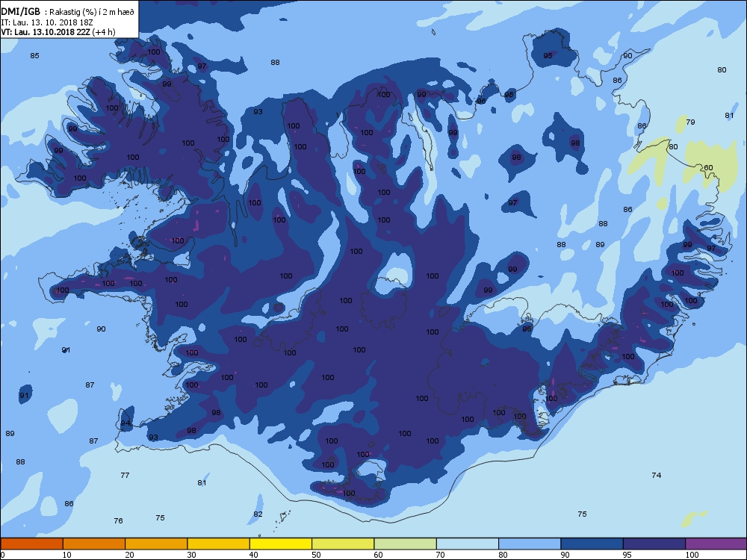
Task: Click the legend scale label '70'
Action: 441,555
